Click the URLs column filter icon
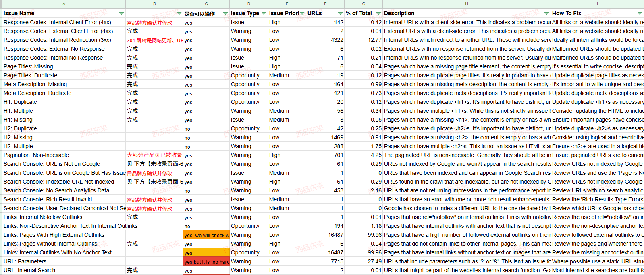This screenshot has width=644, height=275. click(340, 14)
